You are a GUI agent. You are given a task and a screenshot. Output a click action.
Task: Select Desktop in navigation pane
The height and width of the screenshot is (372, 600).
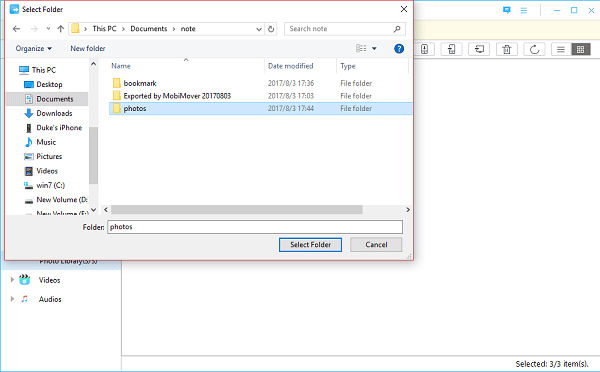click(43, 85)
